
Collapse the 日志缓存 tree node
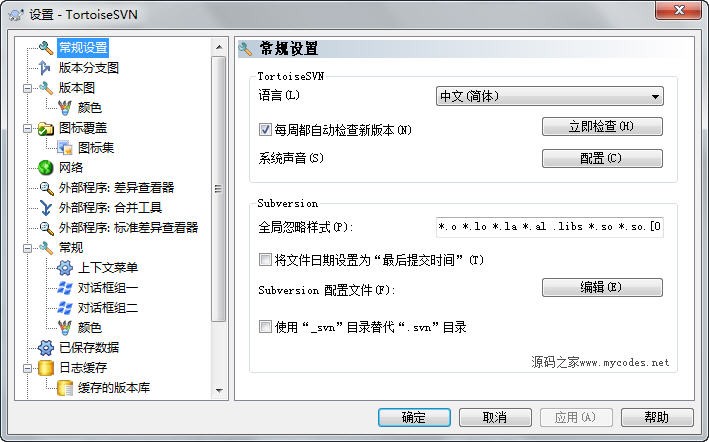(28, 368)
